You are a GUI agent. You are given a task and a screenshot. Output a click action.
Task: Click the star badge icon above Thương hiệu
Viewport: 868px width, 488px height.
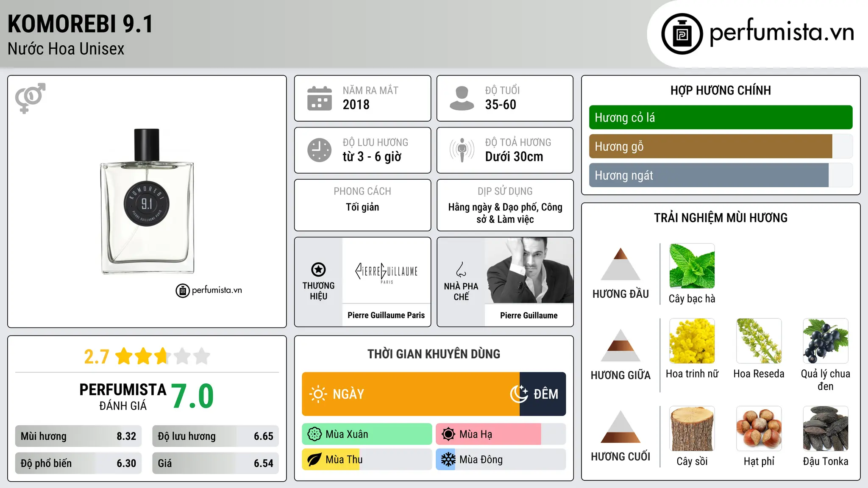pos(318,269)
